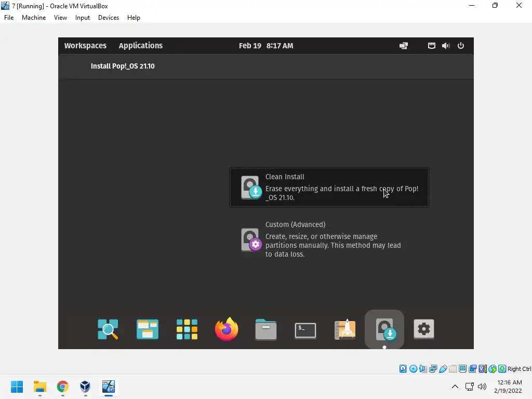
Task: Launch the Pop!_OS launcher search icon in dock
Action: pos(108,329)
